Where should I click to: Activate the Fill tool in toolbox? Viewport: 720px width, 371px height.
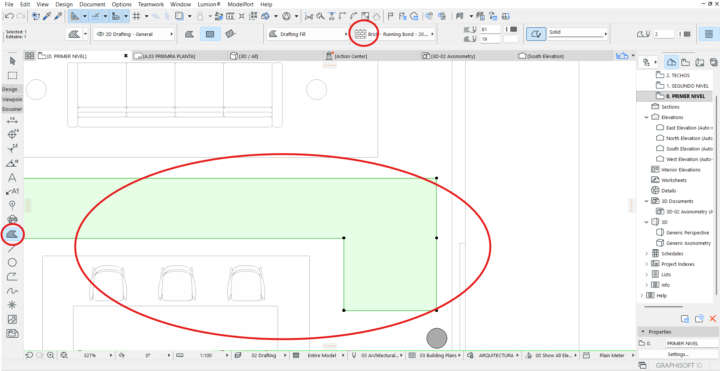tap(12, 235)
